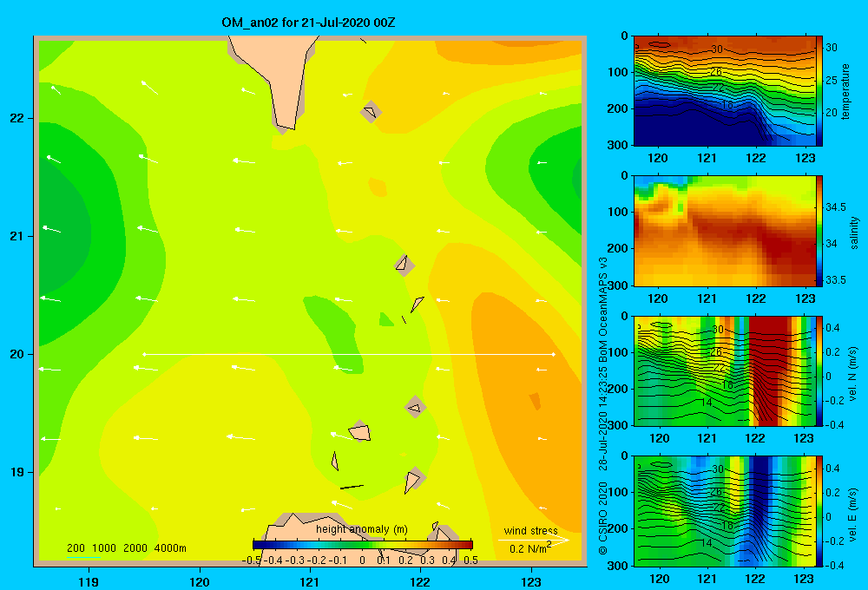The image size is (868, 590).
Task: Open the northward velocity section panel
Action: pos(724,370)
